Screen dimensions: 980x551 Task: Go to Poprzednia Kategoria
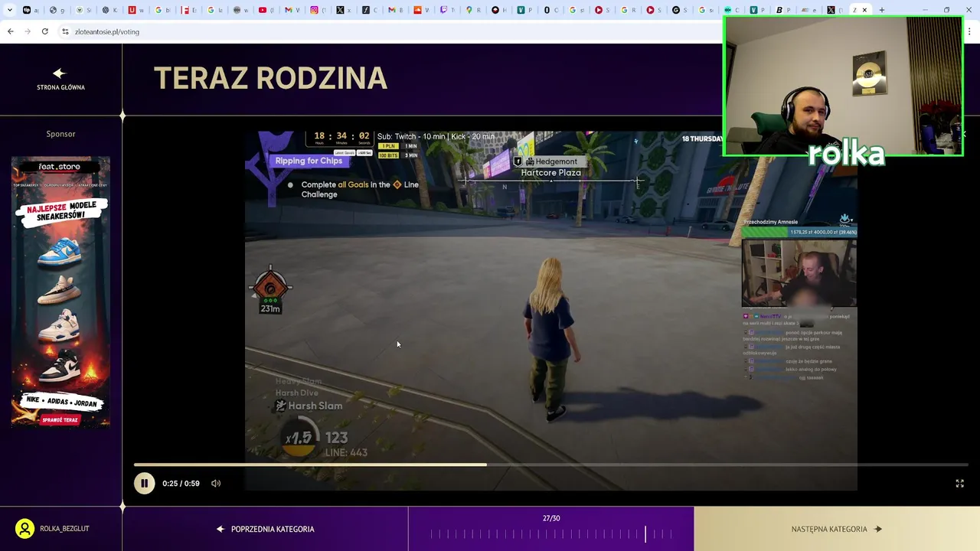265,529
